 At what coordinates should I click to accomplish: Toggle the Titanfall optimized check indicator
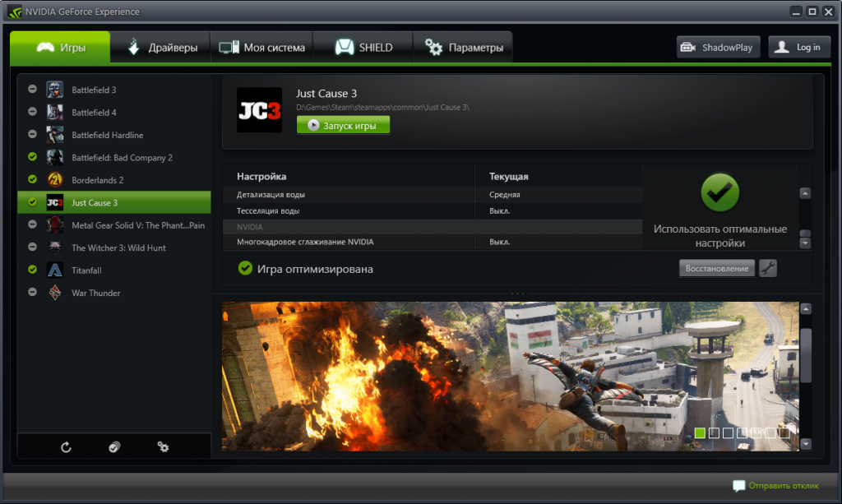pyautogui.click(x=32, y=270)
